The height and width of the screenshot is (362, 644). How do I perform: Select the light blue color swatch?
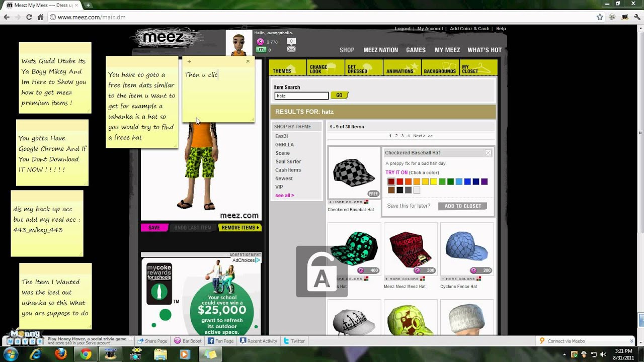(459, 182)
